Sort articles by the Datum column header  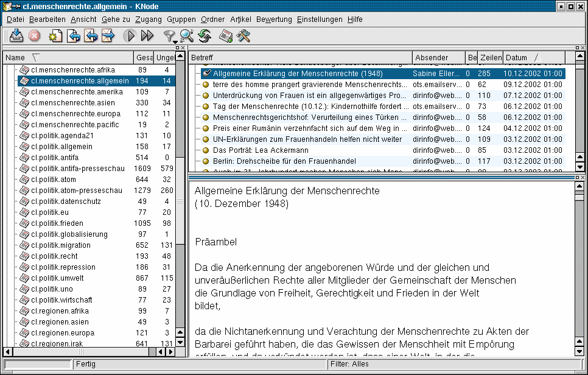(x=534, y=57)
